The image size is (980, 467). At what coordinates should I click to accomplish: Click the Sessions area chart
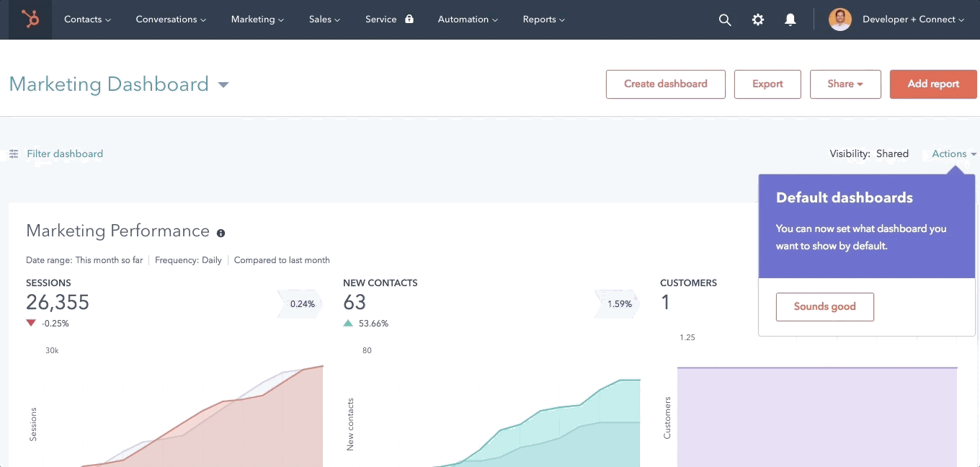(216, 425)
